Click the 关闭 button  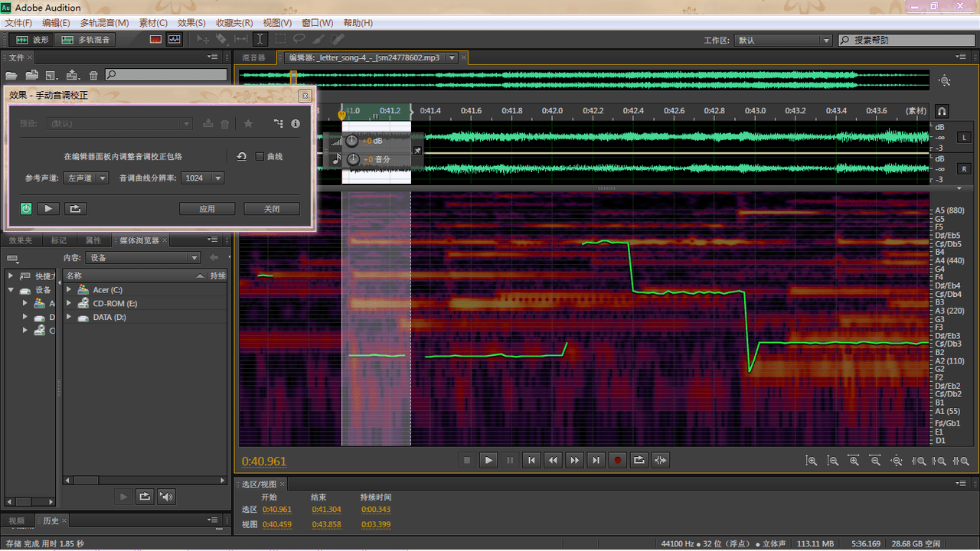272,208
